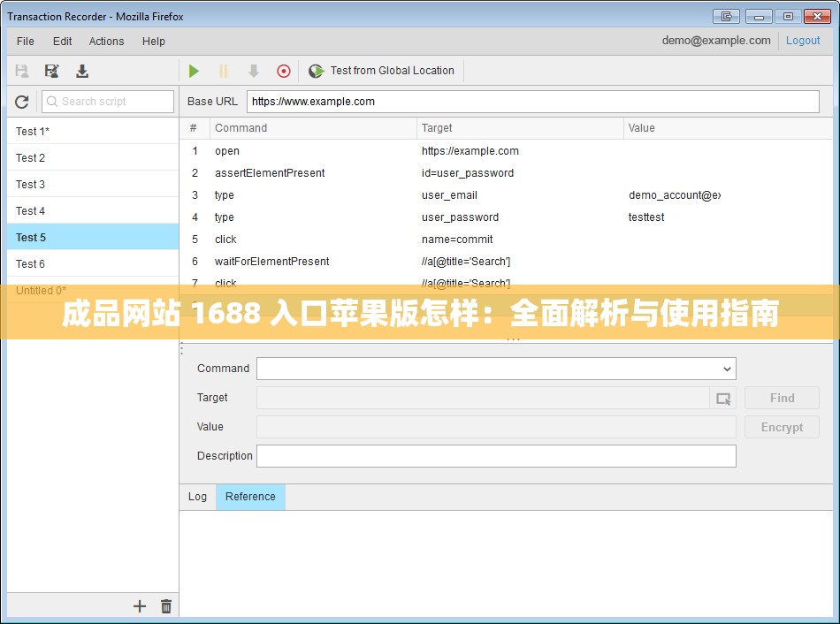The image size is (840, 624).
Task: Open the Reference tab
Action: click(x=250, y=497)
